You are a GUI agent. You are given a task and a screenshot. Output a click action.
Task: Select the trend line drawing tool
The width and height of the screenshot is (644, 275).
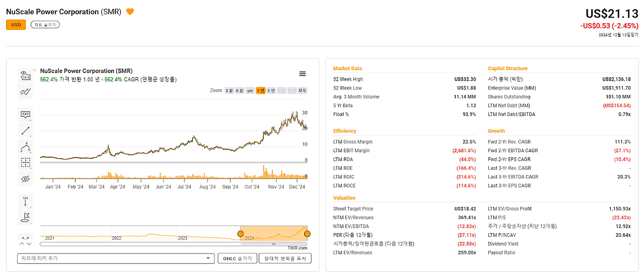pos(25,131)
